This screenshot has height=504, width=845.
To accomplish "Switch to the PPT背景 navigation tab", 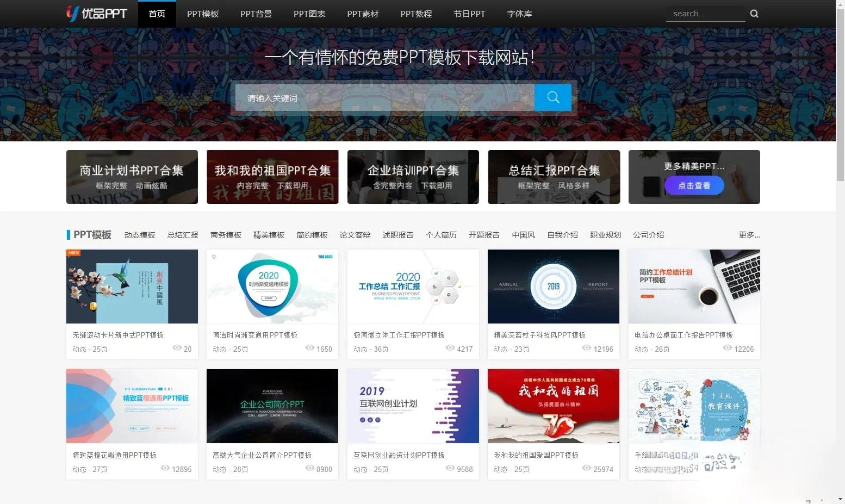I will (256, 14).
